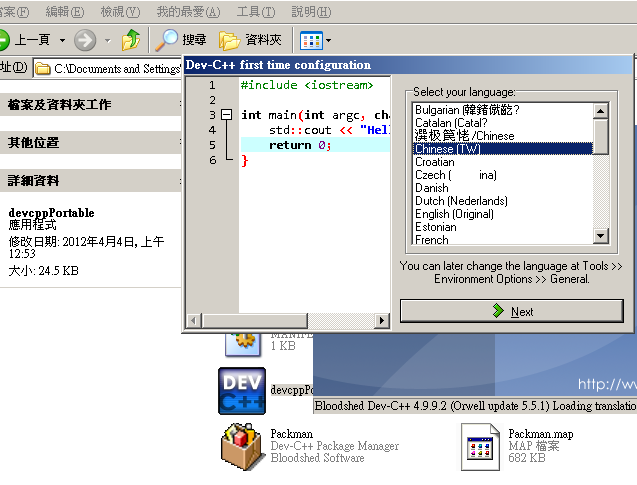Click the 搜尋 search toolbar button

(181, 40)
